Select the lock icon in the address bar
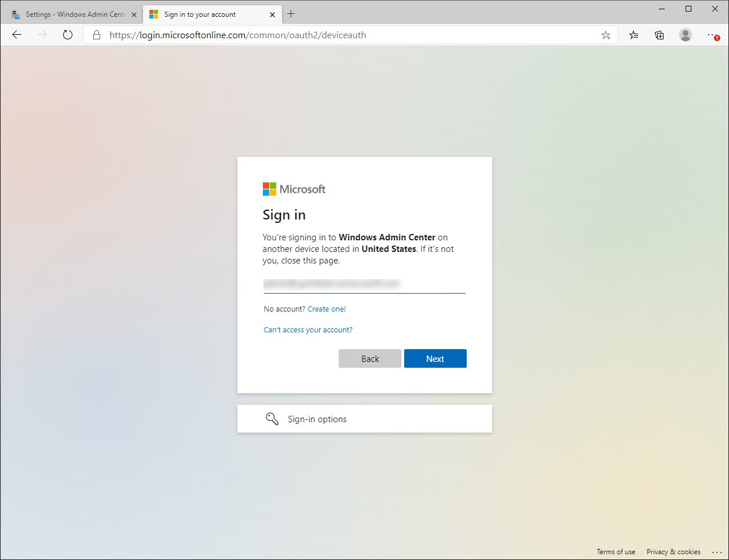Image resolution: width=729 pixels, height=560 pixels. pos(96,35)
